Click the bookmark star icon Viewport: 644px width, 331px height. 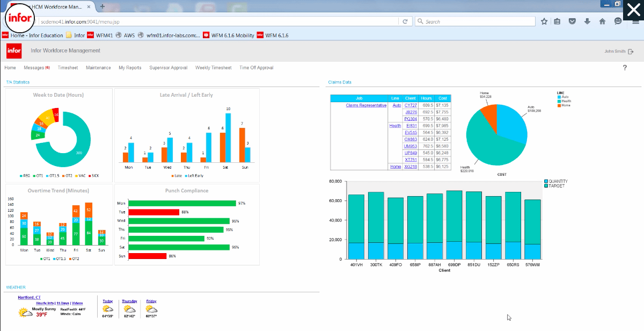pos(544,20)
